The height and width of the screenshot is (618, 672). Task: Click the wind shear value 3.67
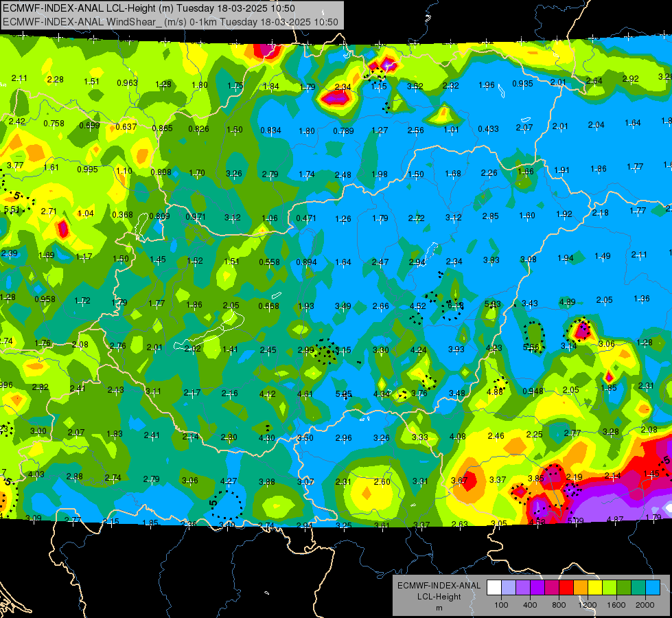point(459,481)
